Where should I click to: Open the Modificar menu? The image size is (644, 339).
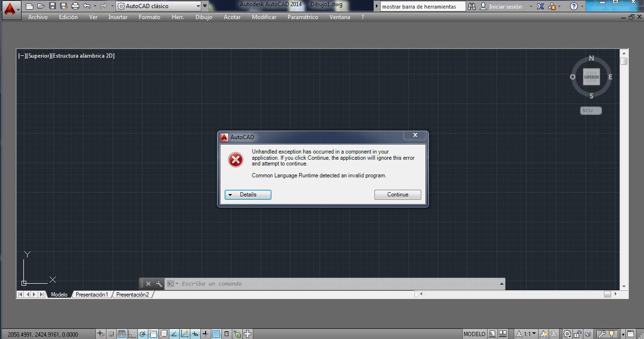click(264, 17)
